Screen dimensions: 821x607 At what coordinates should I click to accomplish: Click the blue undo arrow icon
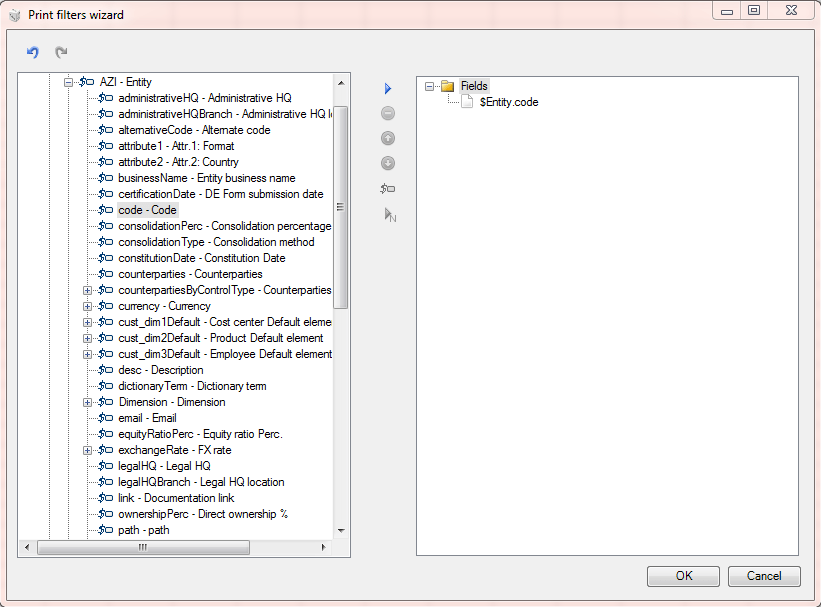tap(32, 52)
